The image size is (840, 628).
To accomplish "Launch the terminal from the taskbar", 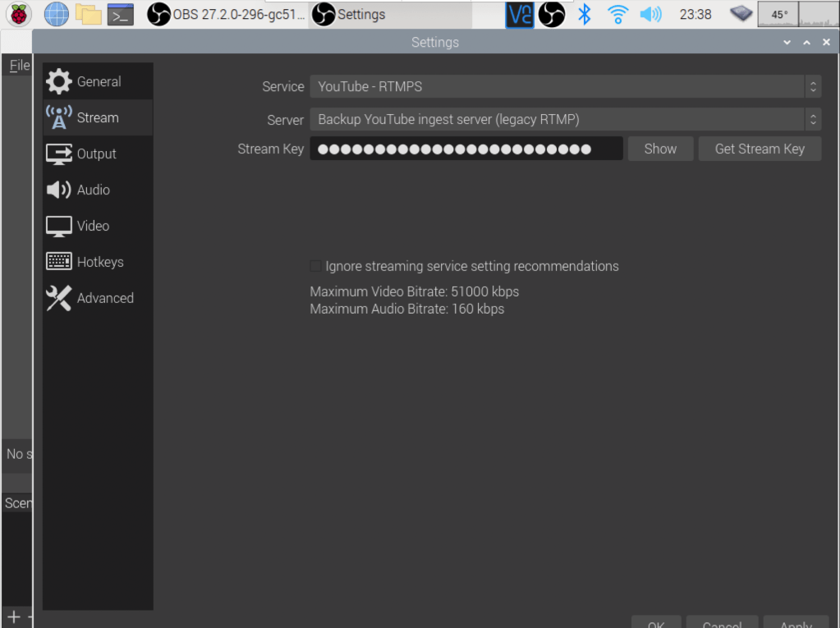I will click(120, 14).
